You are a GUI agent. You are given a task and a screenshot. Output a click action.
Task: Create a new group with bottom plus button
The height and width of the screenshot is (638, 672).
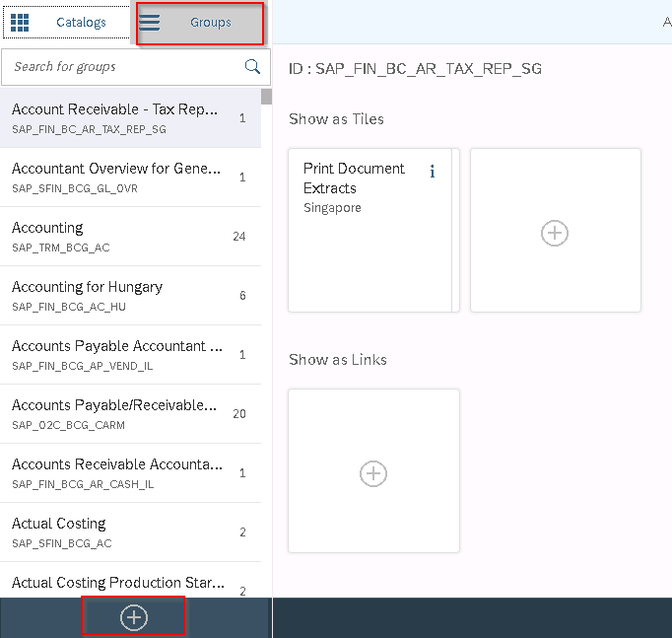tap(133, 617)
